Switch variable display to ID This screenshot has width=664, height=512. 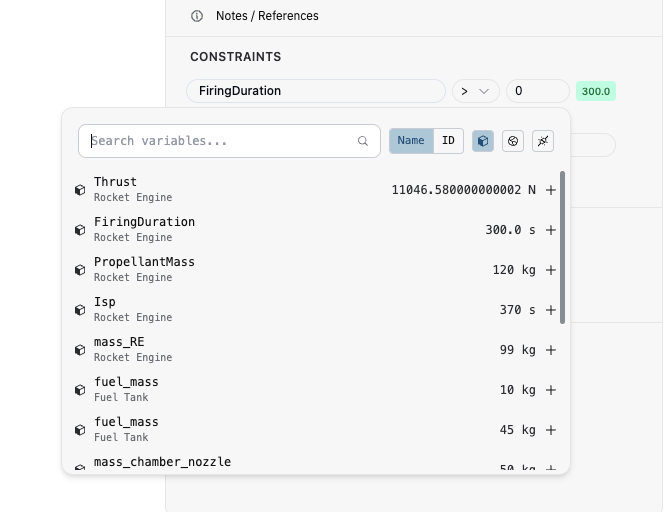(448, 141)
